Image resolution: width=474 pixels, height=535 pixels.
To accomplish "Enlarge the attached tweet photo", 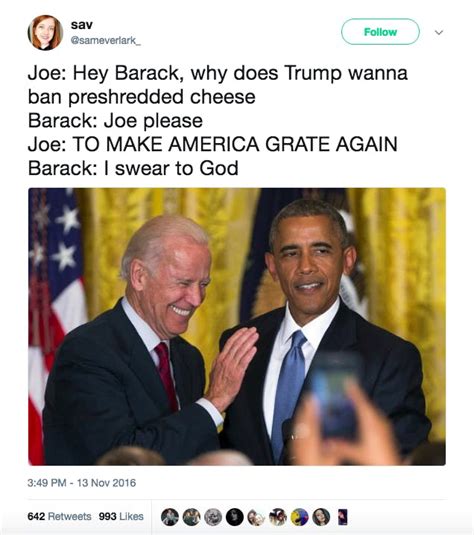I will [x=237, y=326].
